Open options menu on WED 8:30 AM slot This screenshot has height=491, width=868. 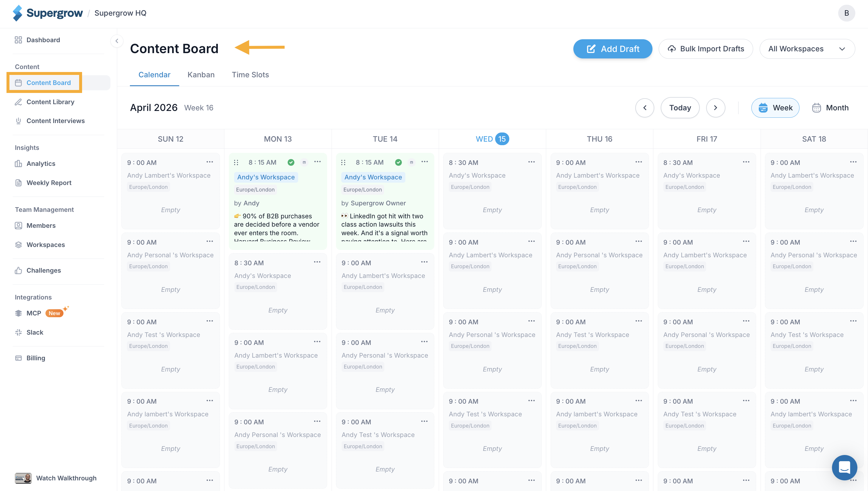(x=531, y=162)
